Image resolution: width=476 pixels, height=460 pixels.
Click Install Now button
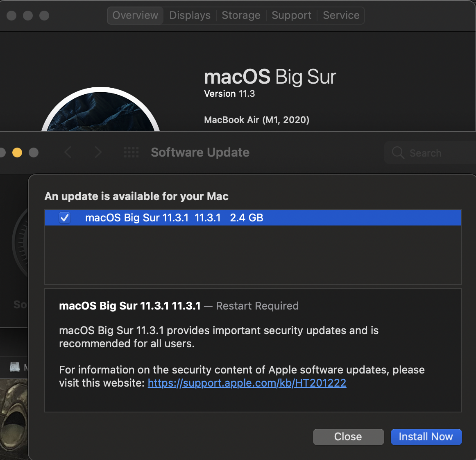pyautogui.click(x=426, y=437)
